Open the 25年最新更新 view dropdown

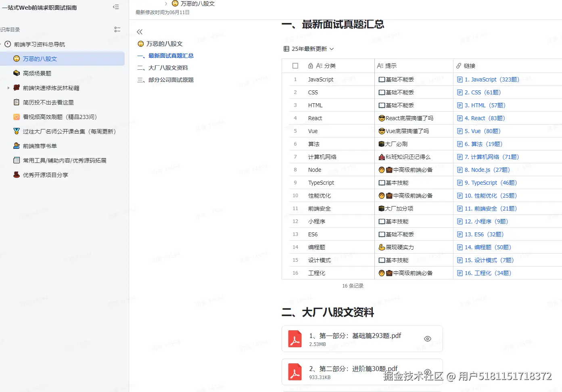click(x=331, y=48)
